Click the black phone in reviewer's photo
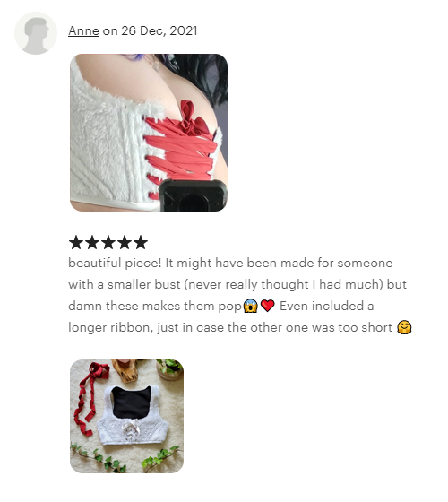Image resolution: width=448 pixels, height=502 pixels. pos(193,195)
